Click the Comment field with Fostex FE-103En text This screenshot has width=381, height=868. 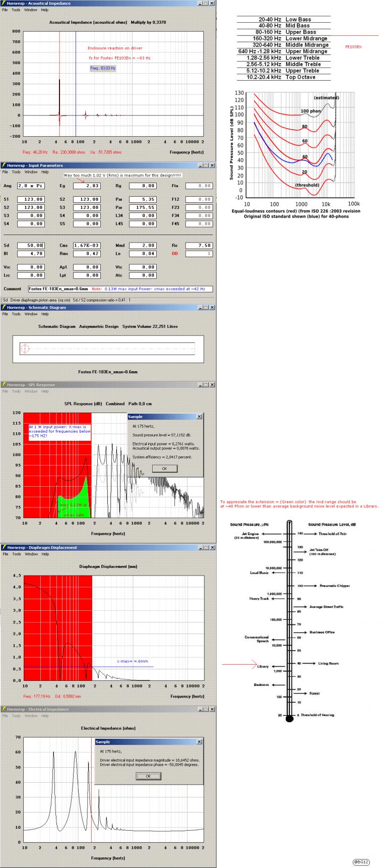click(120, 289)
